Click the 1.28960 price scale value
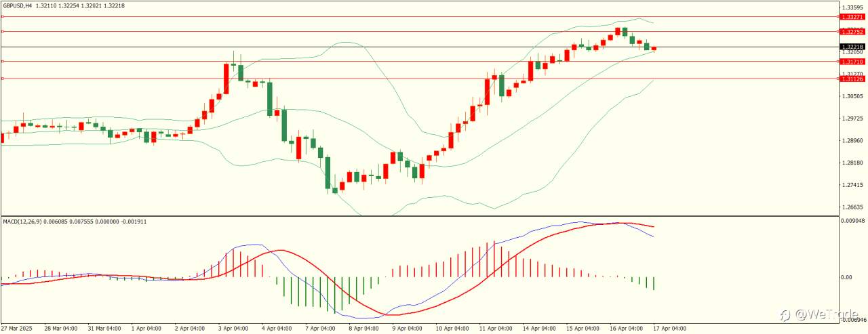Image resolution: width=868 pixels, height=334 pixels. pyautogui.click(x=854, y=141)
